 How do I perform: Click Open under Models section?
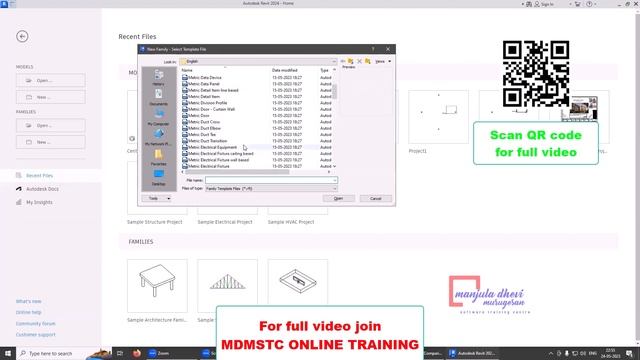click(x=51, y=80)
